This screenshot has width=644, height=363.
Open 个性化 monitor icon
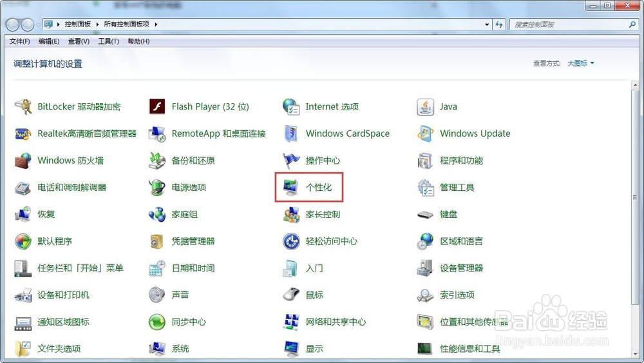291,188
